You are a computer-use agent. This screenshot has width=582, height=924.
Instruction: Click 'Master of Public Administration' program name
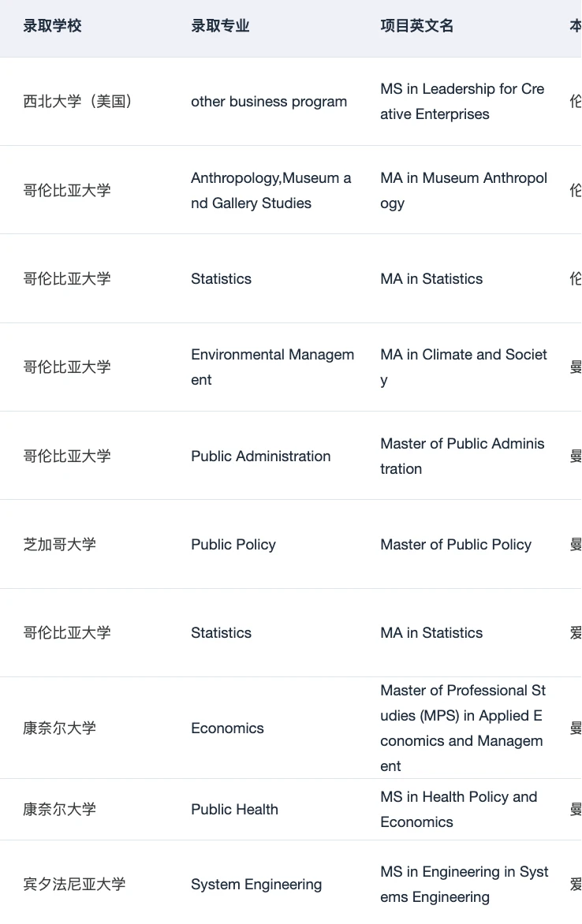click(x=462, y=456)
